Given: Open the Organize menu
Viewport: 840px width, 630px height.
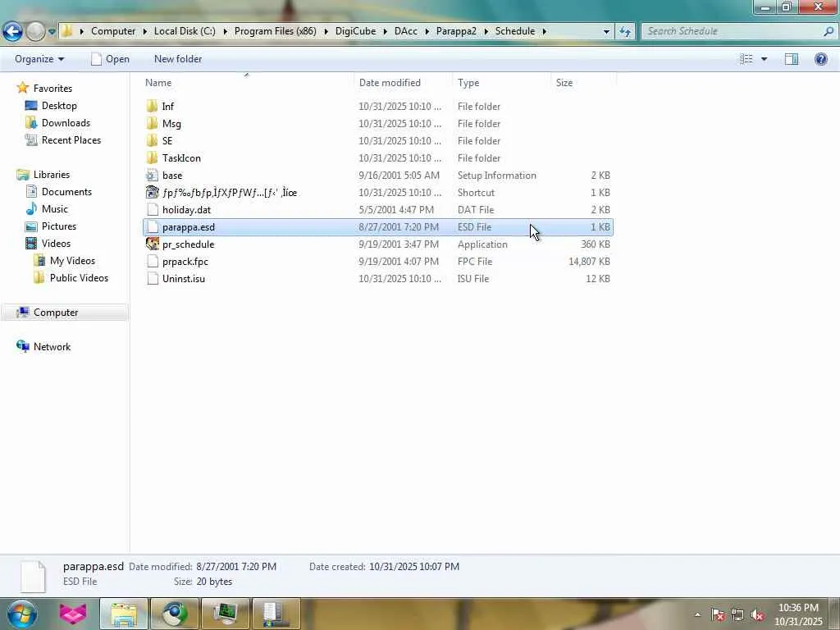Looking at the screenshot, I should (39, 59).
